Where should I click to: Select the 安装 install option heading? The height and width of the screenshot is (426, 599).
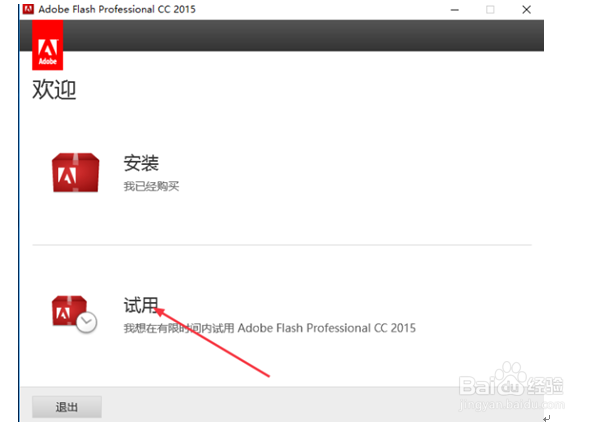point(141,163)
